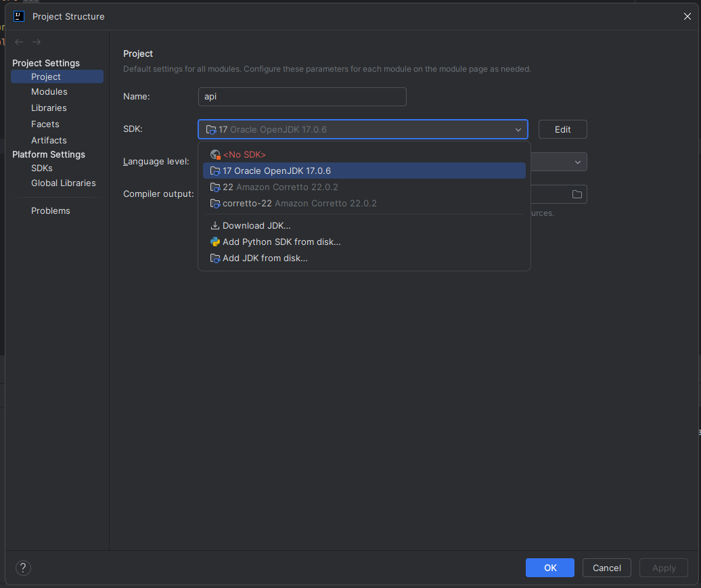The width and height of the screenshot is (701, 588).
Task: Open the Problems page
Action: point(51,210)
